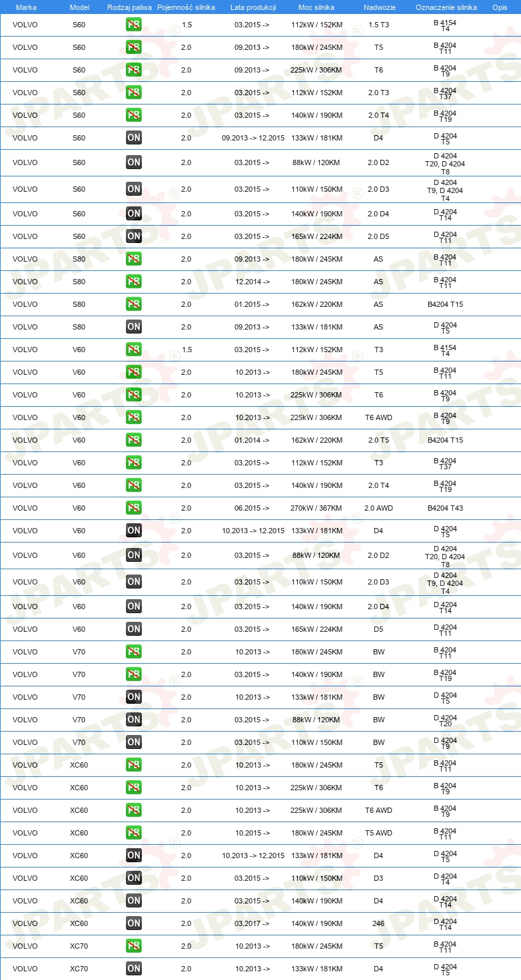
Task: Click the Moc silnika column header
Action: pos(316,7)
